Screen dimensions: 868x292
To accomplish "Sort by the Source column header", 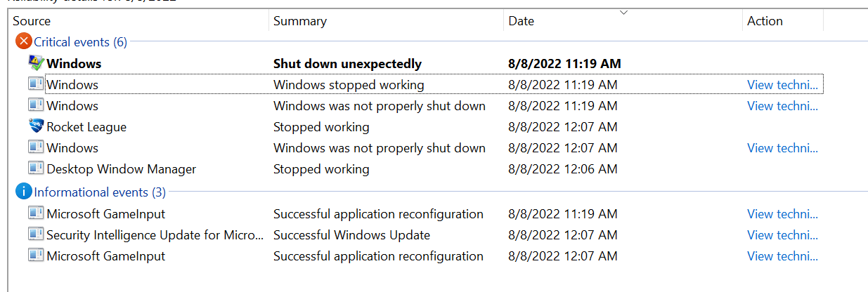I will pyautogui.click(x=138, y=21).
